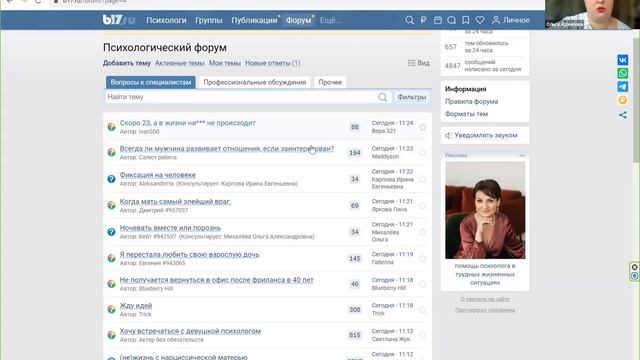Screen dimensions: 640x360
Task: Click the ruble payment icon in header
Action: pos(424,20)
